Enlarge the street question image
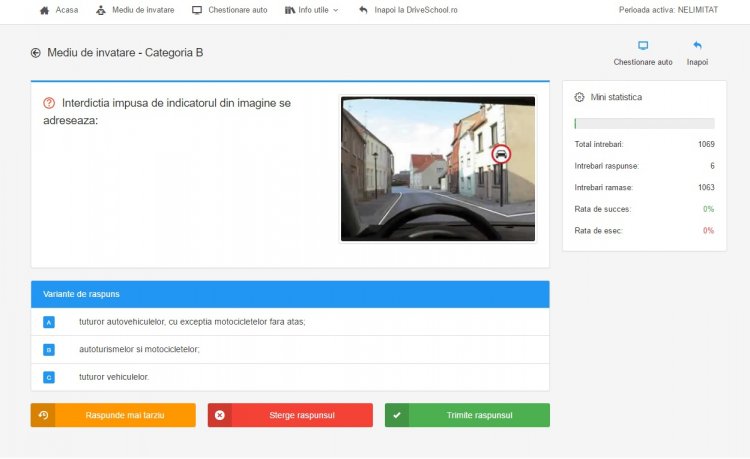Screen dimensions: 750x459 (x=438, y=169)
